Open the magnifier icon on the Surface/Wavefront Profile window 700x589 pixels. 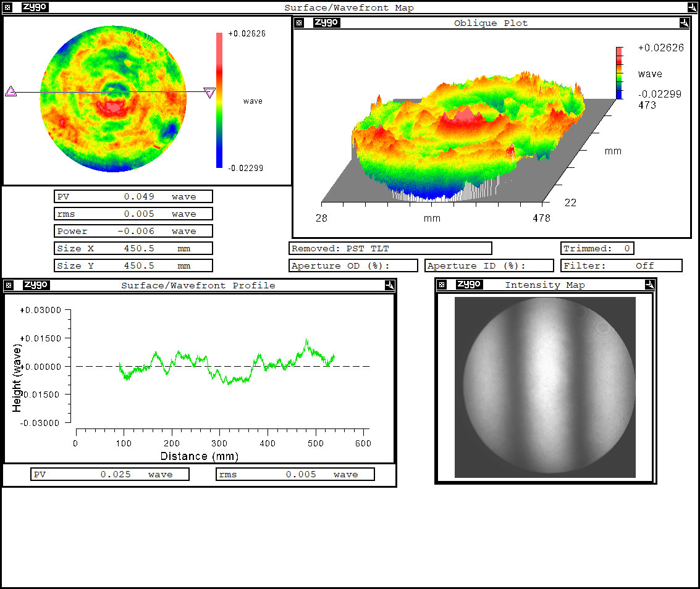[389, 285]
